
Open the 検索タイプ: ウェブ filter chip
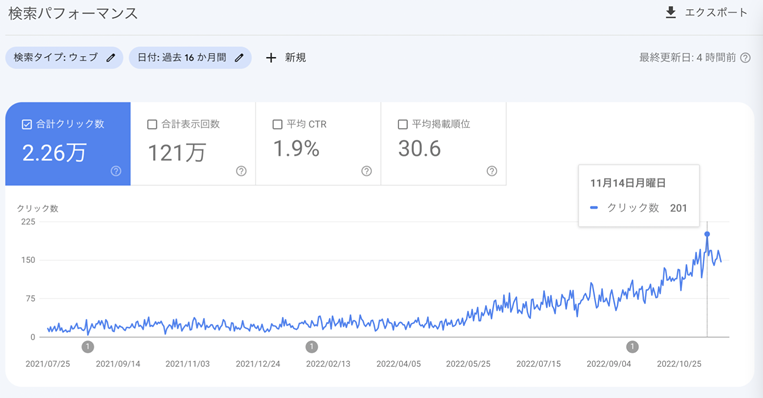tap(64, 58)
